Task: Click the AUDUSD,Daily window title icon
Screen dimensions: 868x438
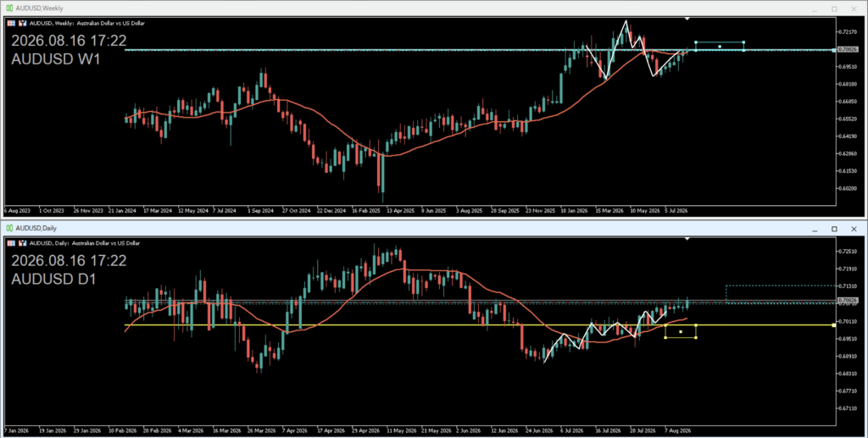Action: tap(9, 228)
